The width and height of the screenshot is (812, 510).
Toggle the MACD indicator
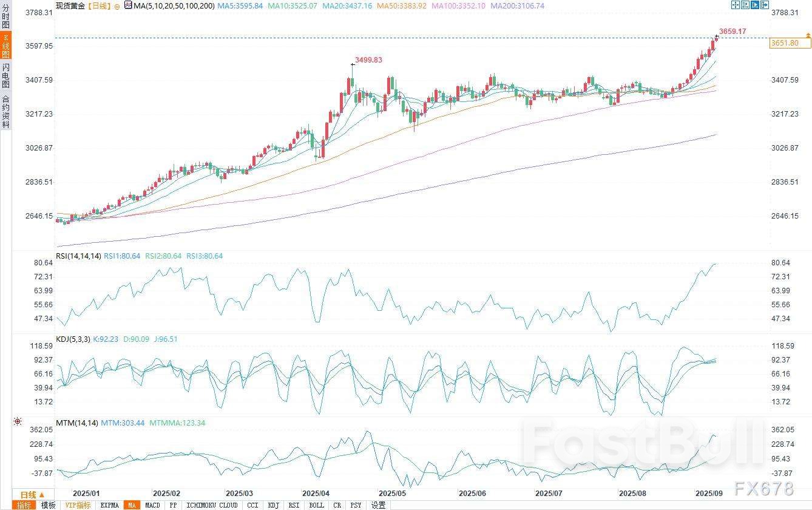153,505
